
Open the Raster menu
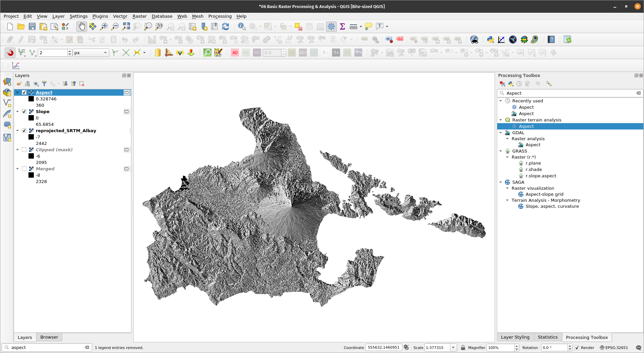tap(139, 16)
